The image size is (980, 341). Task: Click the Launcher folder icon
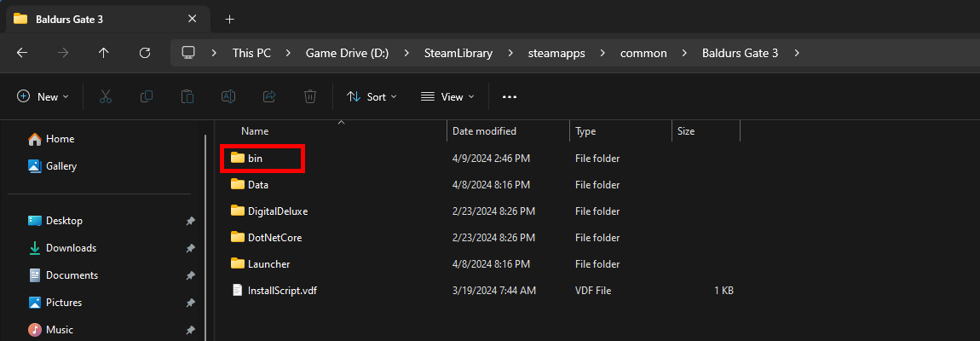point(237,263)
